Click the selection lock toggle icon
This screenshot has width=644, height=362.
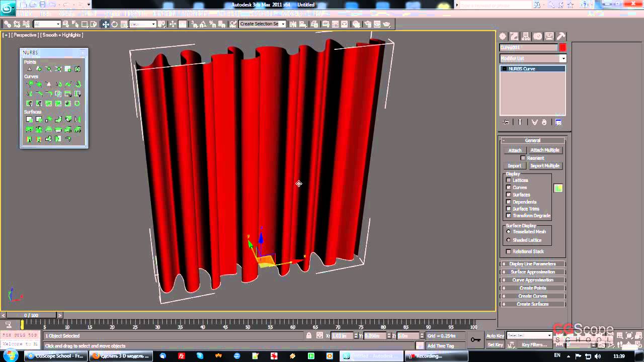309,336
